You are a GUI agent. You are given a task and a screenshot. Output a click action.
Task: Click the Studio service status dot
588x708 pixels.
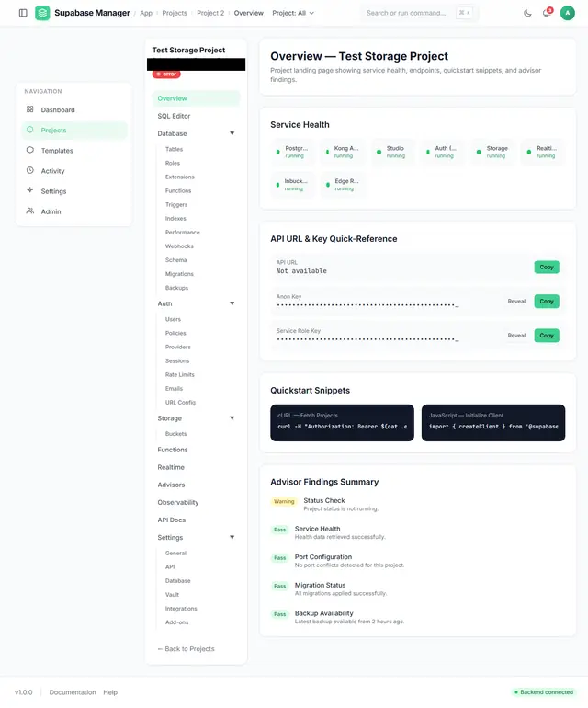(x=379, y=152)
